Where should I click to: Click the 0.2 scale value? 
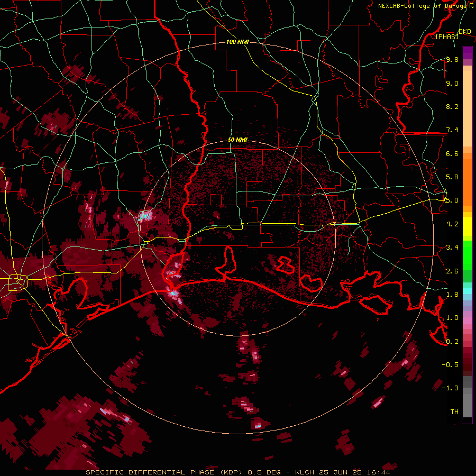[x=452, y=342]
